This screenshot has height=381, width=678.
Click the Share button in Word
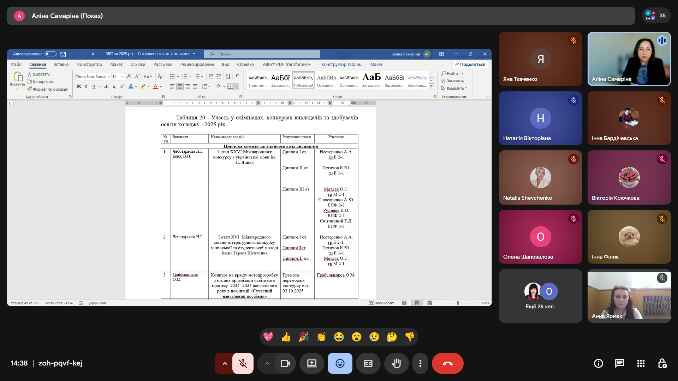470,64
